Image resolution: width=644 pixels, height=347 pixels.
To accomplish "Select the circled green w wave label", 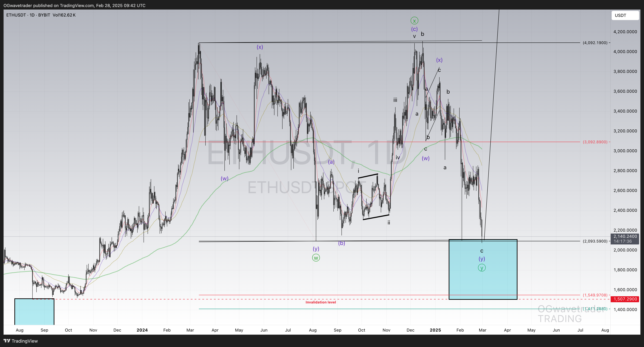I will [316, 258].
